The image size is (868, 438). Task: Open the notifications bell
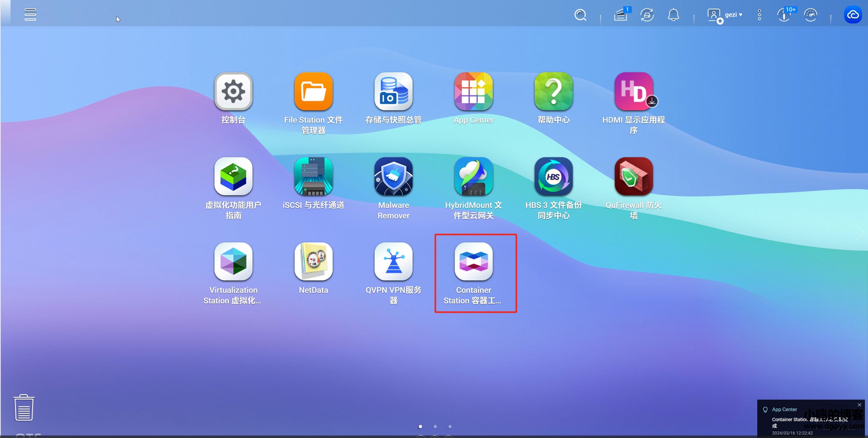click(673, 15)
